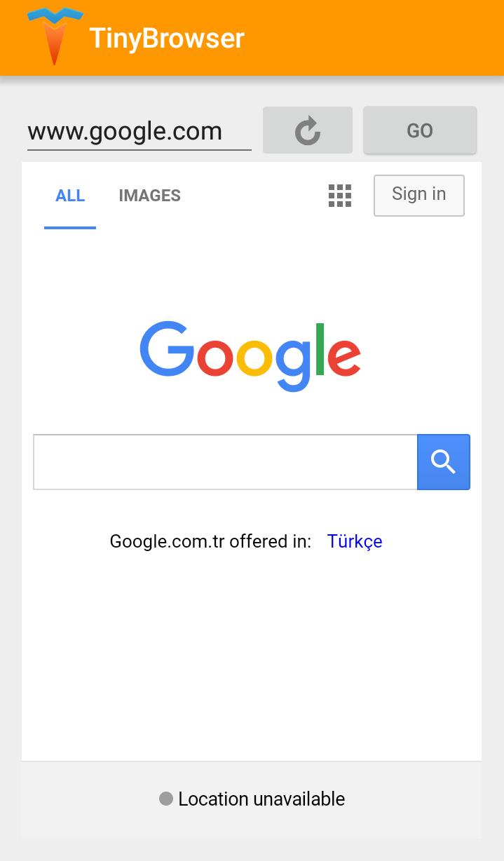Click the blue magnifier search button
The height and width of the screenshot is (861, 504).
point(443,462)
